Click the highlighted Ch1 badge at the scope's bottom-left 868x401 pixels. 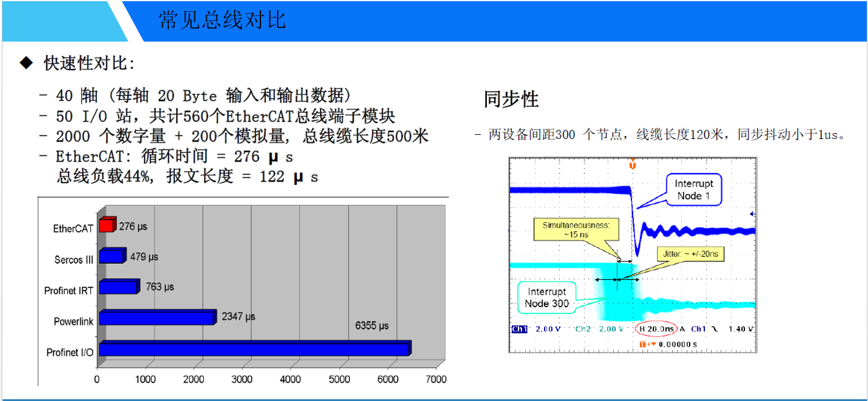coord(520,329)
